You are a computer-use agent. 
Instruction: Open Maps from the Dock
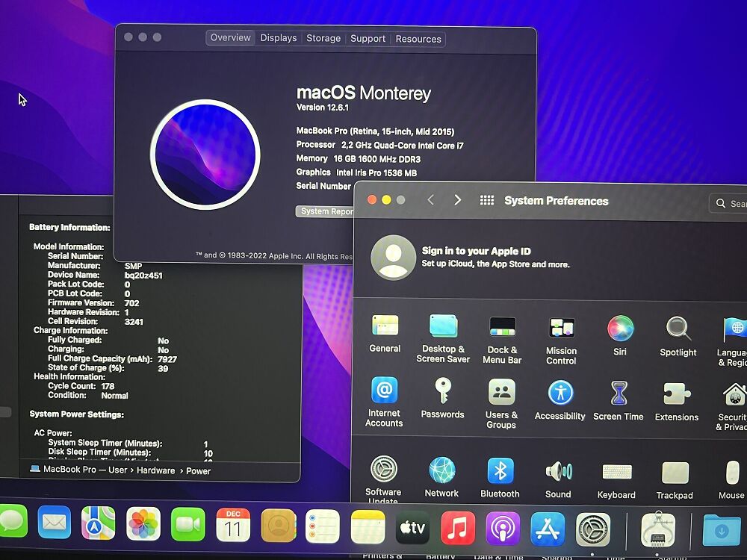pos(99,523)
